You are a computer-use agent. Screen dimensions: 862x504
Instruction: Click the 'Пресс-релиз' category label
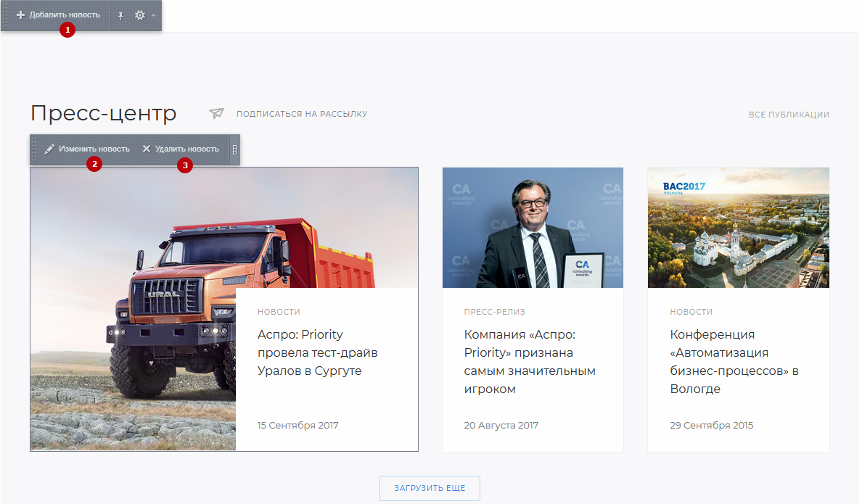(x=494, y=312)
